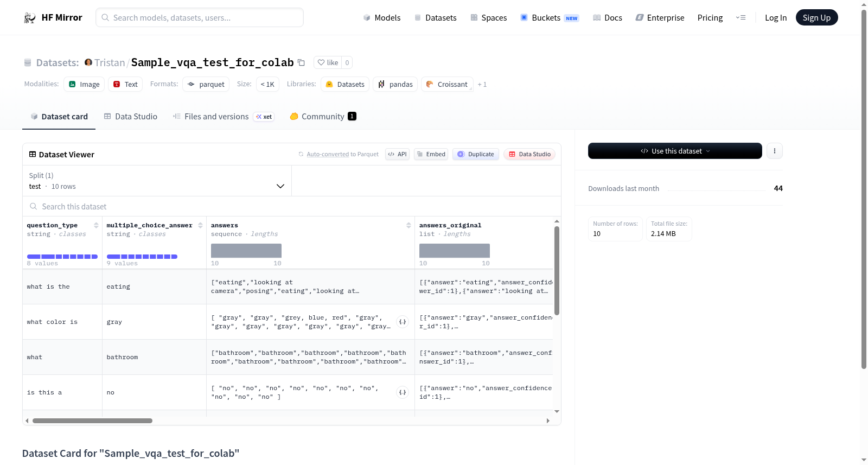Click multiple_choice_answer distribution bar
The image size is (868, 465).
pyautogui.click(x=142, y=257)
